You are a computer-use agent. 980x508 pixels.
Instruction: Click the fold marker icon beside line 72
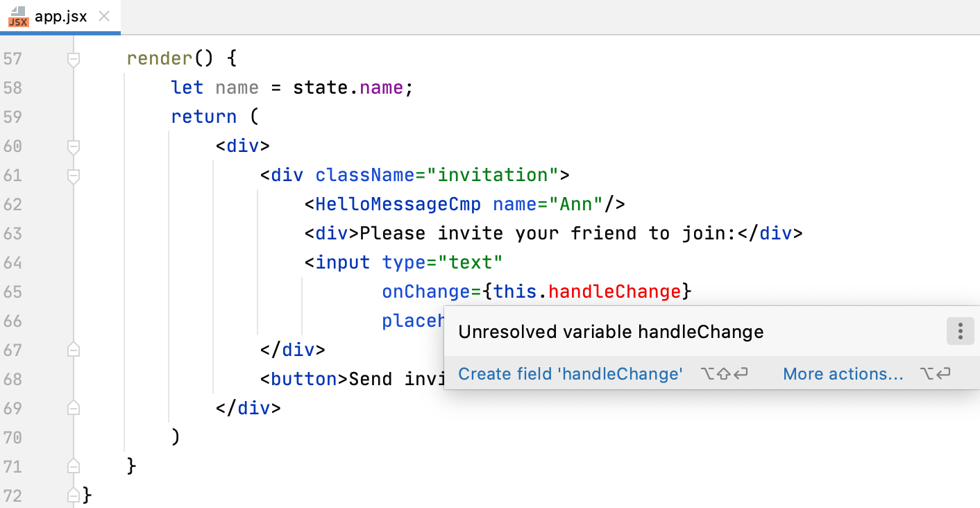[x=73, y=496]
